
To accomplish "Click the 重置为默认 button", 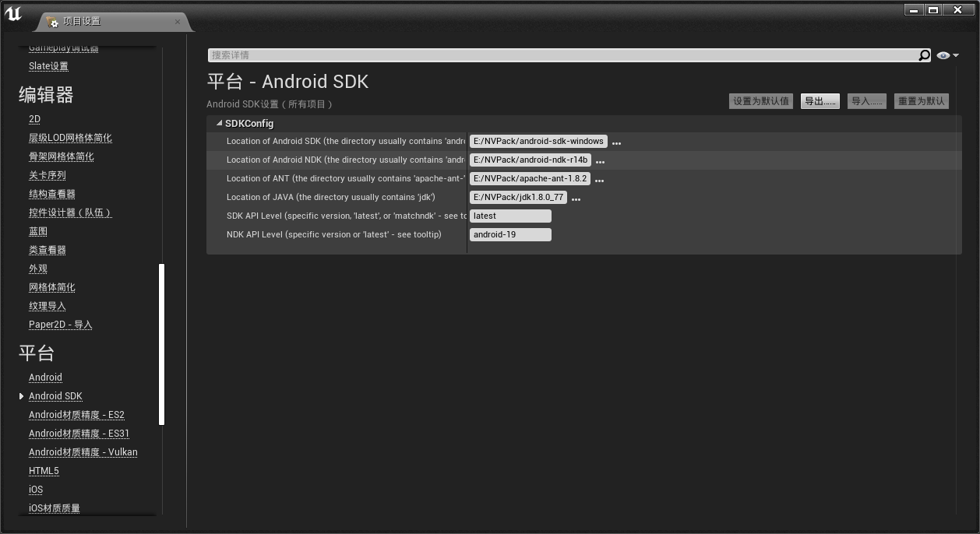I will click(922, 101).
